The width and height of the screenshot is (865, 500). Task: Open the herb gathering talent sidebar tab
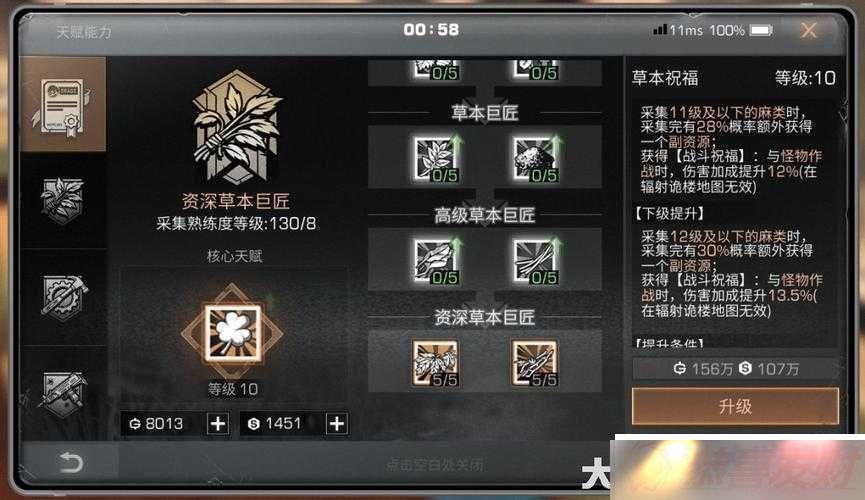[63, 200]
